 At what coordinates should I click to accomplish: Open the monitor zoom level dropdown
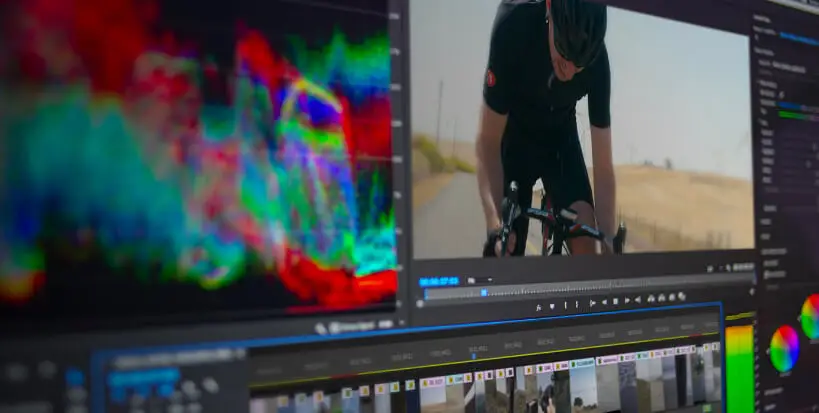coord(479,280)
